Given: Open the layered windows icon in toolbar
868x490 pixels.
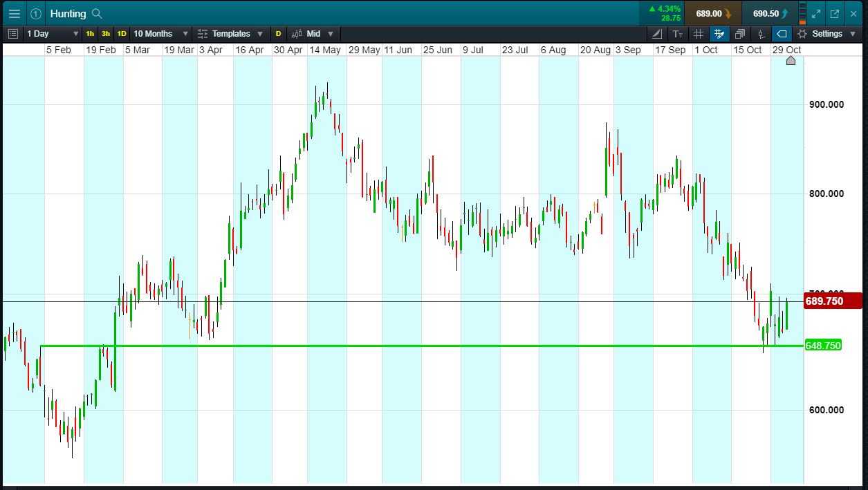Looking at the screenshot, I should click(x=740, y=33).
